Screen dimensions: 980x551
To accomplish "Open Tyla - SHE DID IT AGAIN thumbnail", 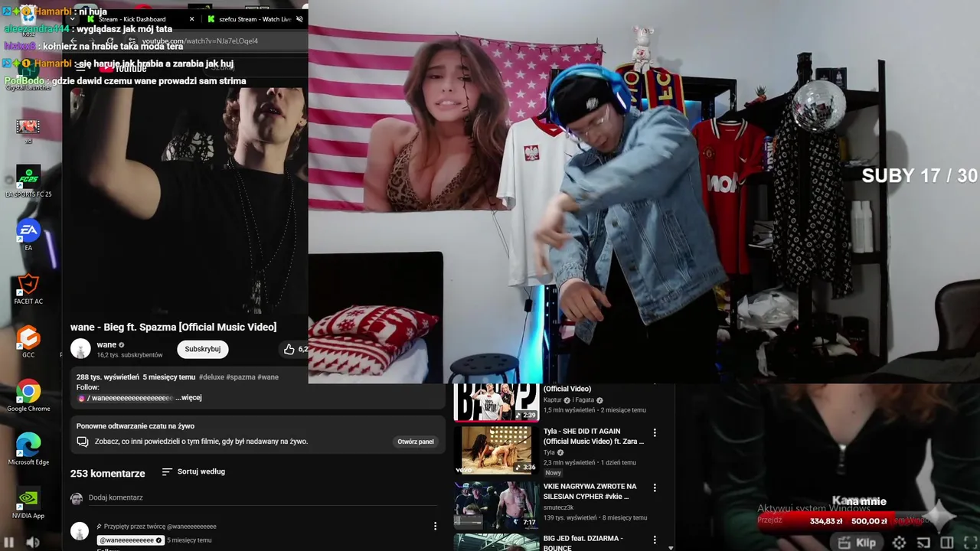I will pos(496,449).
